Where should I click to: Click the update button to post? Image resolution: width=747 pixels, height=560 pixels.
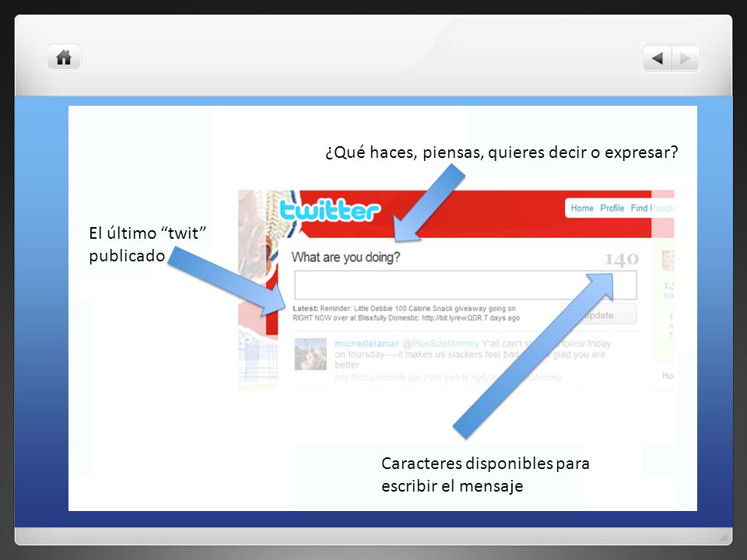pyautogui.click(x=598, y=315)
